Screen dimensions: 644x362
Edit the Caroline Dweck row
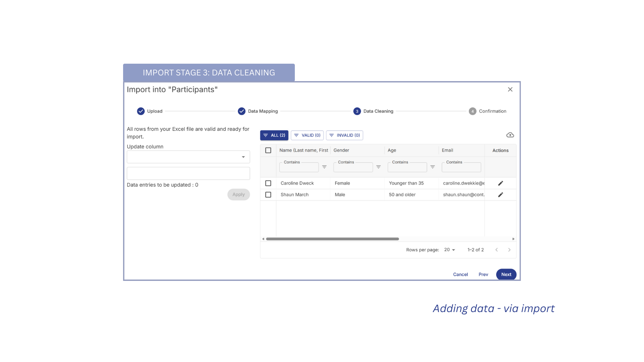[500, 183]
